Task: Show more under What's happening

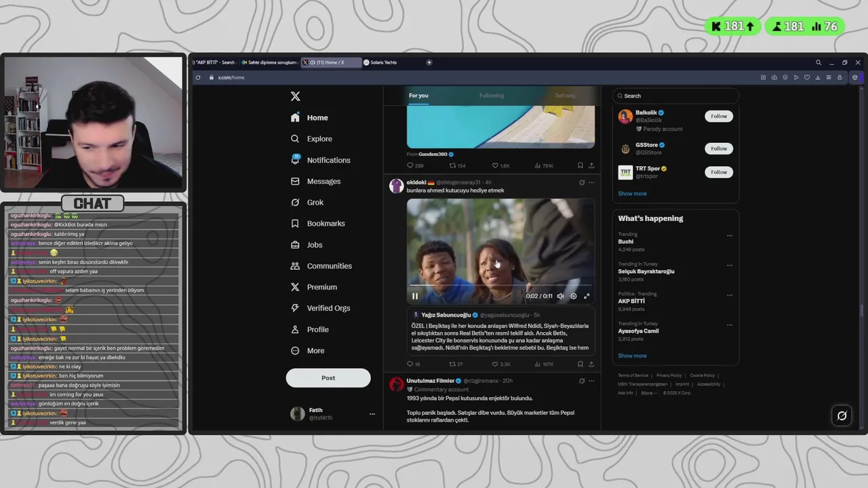Action: (x=632, y=355)
